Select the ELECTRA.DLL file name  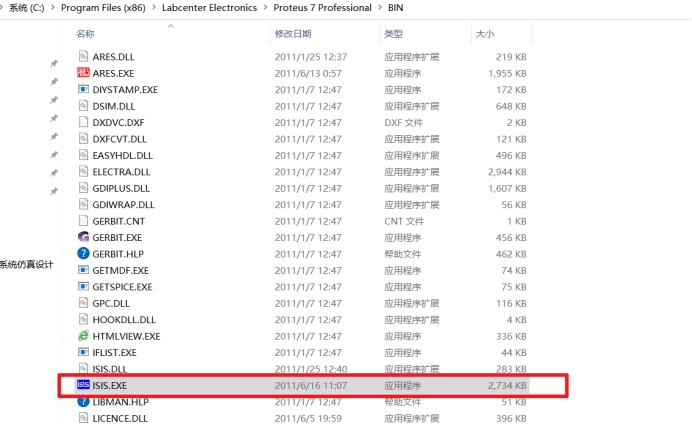coord(121,172)
